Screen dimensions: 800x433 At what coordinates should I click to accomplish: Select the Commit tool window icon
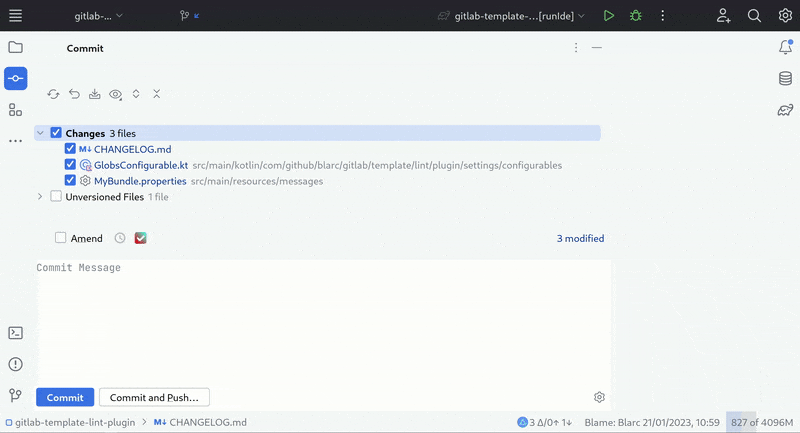coord(15,79)
